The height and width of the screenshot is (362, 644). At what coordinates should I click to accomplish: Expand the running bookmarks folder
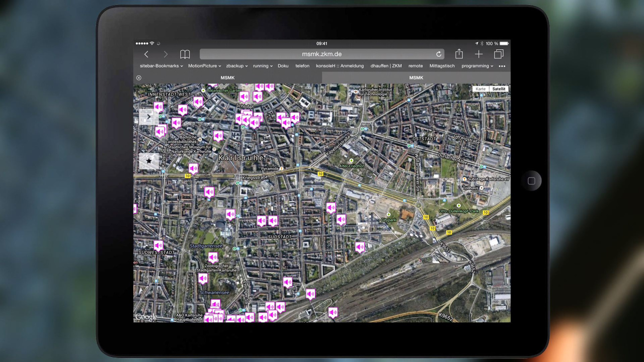[263, 66]
